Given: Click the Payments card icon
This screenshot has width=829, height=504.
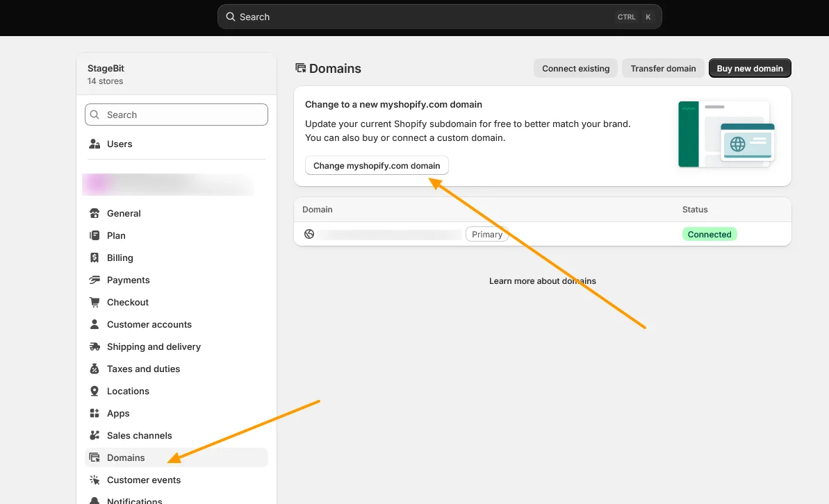Looking at the screenshot, I should pos(95,280).
